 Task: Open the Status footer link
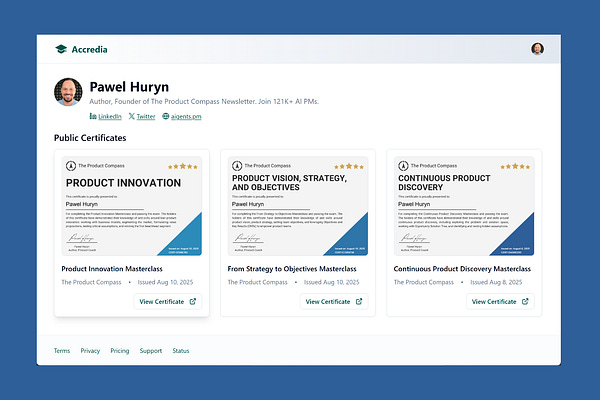pyautogui.click(x=181, y=351)
